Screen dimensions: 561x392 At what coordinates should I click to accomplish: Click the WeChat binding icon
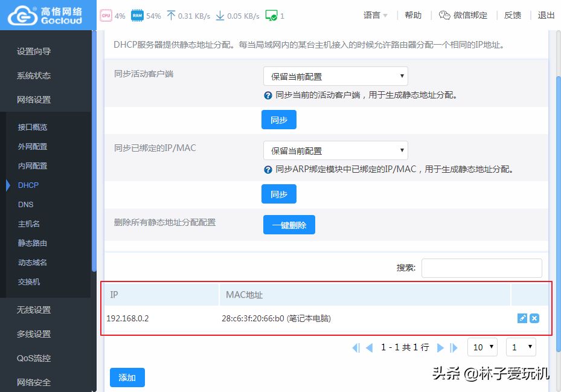pyautogui.click(x=444, y=15)
